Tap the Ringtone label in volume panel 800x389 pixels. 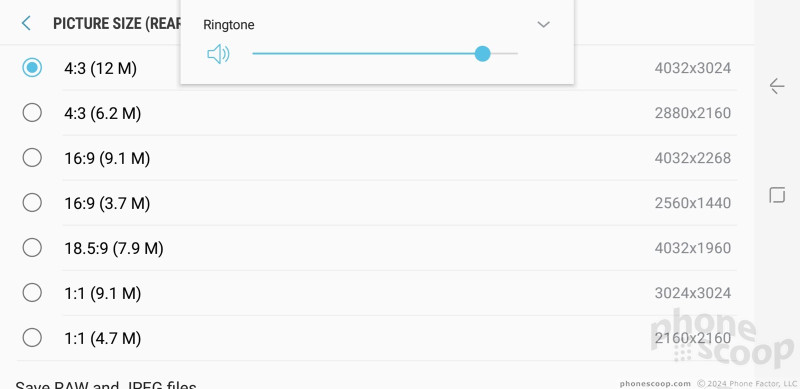click(x=229, y=25)
